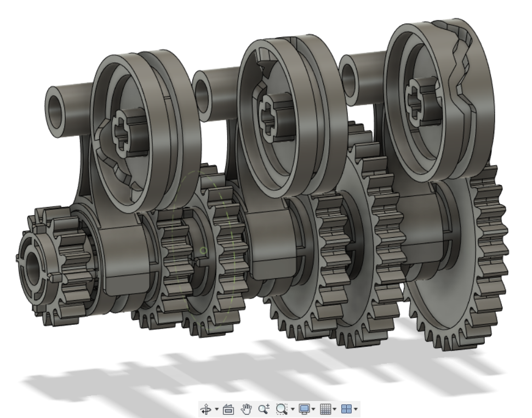
Task: Select the Pan tool
Action: pos(247,408)
